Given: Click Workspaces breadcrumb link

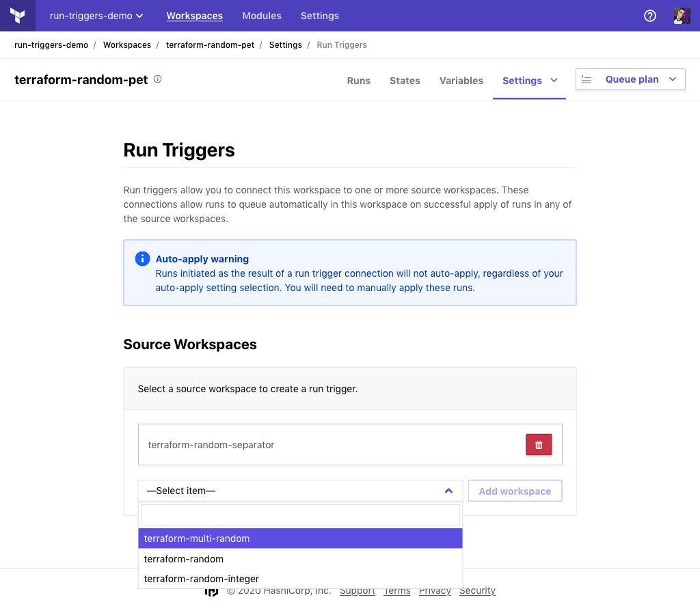Looking at the screenshot, I should (127, 45).
